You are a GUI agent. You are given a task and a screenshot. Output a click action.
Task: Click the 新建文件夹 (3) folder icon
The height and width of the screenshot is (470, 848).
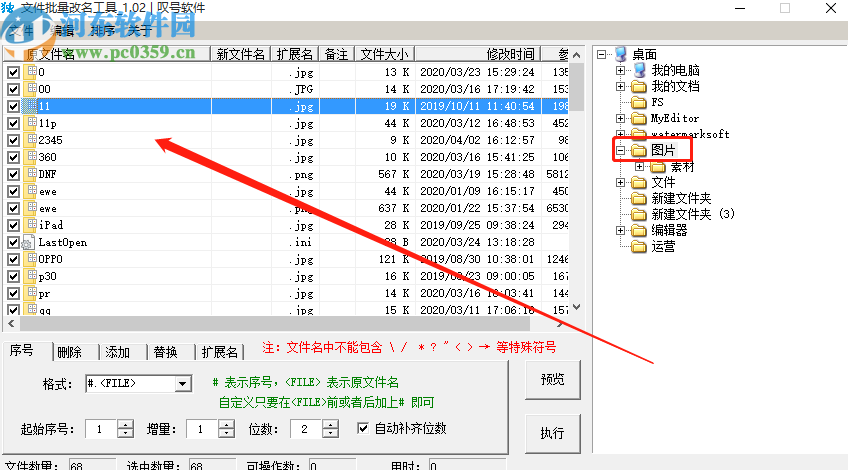639,215
